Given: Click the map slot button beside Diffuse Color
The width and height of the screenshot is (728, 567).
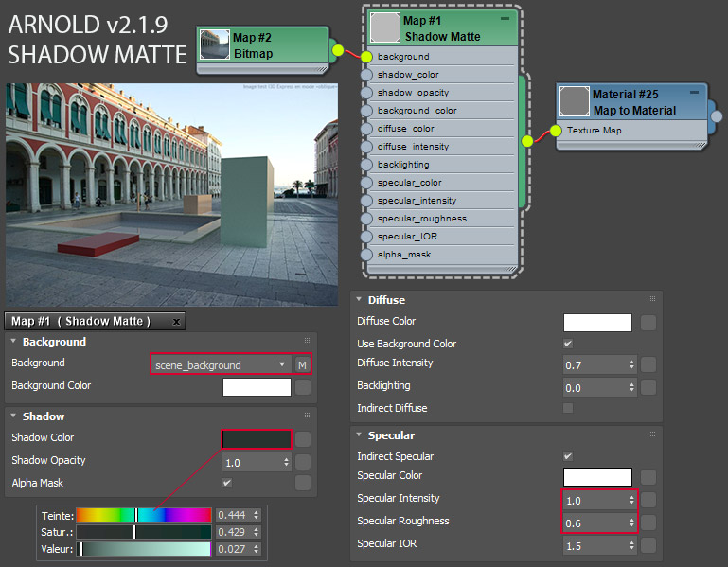Looking at the screenshot, I should 648,323.
